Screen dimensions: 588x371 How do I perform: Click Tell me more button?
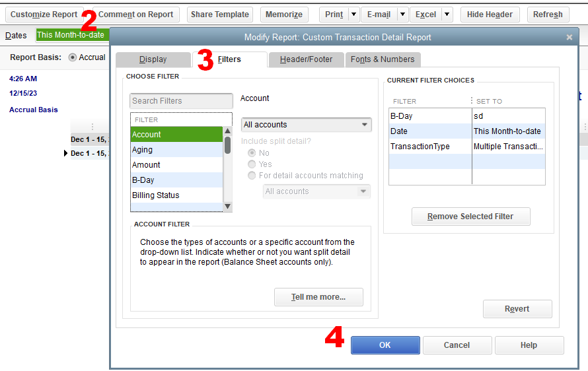pyautogui.click(x=318, y=297)
